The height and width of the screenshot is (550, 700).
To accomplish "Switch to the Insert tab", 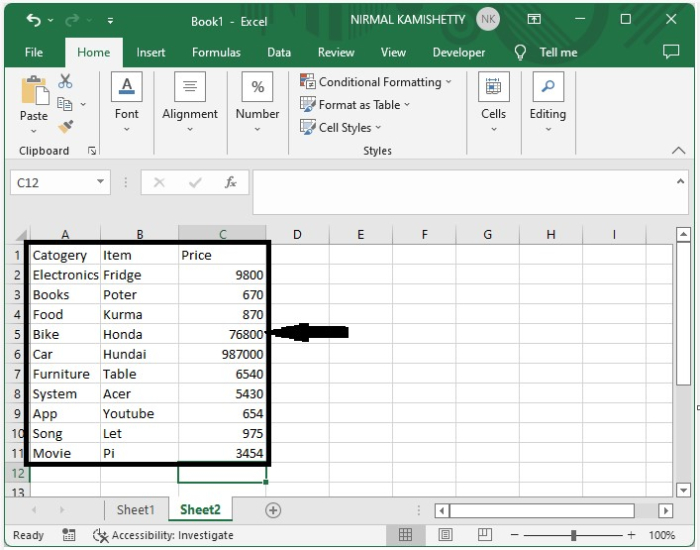I will pyautogui.click(x=151, y=52).
